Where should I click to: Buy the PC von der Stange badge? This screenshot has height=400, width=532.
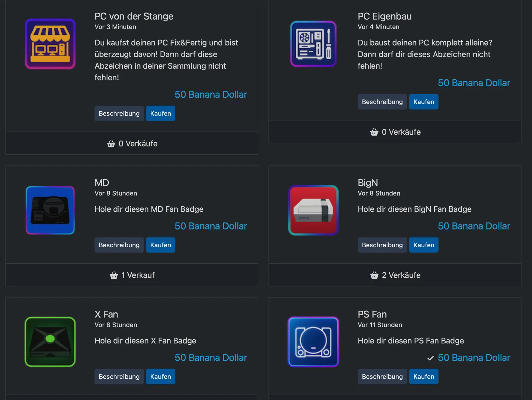pyautogui.click(x=160, y=114)
